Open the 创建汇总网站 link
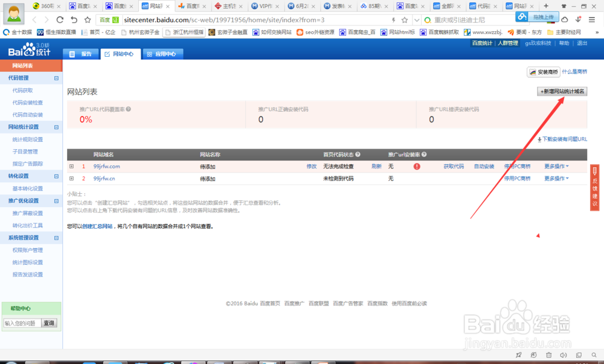Viewport: 604px width, 364px height. point(97,226)
